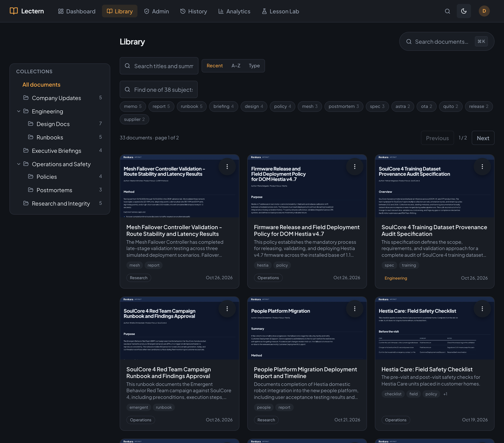Sort documents by Recent
This screenshot has height=443, width=504.
pos(215,66)
